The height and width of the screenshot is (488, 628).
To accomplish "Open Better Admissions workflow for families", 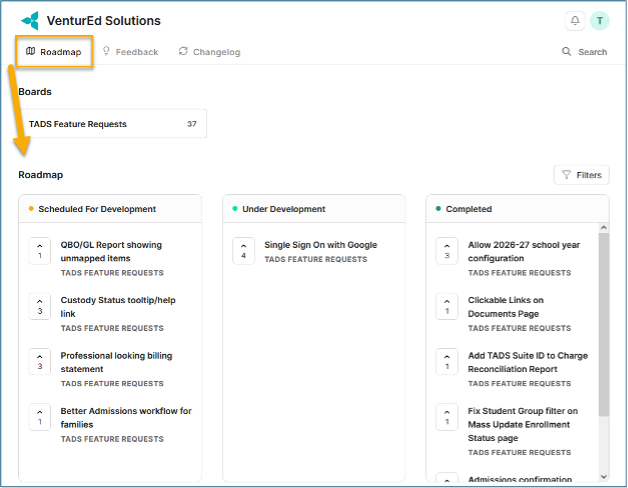I will pyautogui.click(x=126, y=417).
